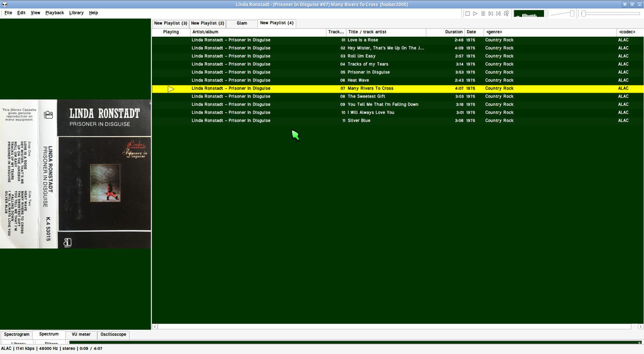This screenshot has height=354, width=644.
Task: Sort by the Artist/album column header
Action: coord(258,32)
